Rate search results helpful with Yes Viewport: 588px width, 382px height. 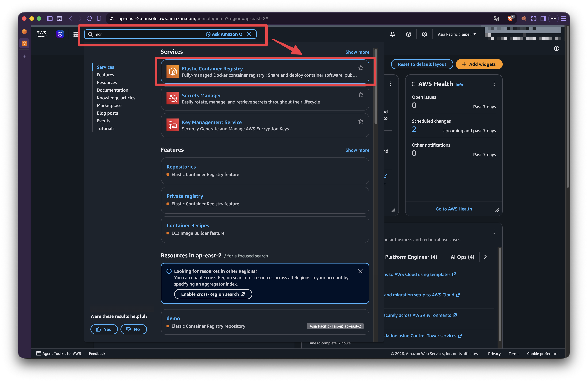point(104,329)
